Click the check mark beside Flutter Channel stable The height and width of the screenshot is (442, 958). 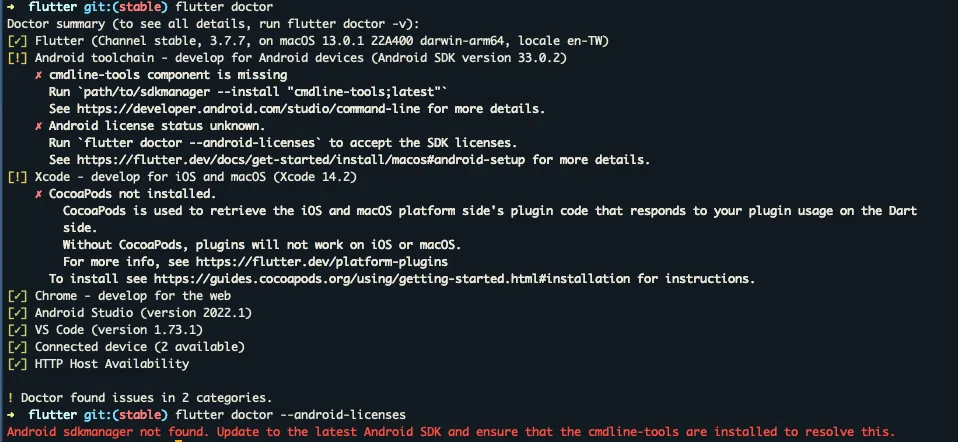click(17, 41)
